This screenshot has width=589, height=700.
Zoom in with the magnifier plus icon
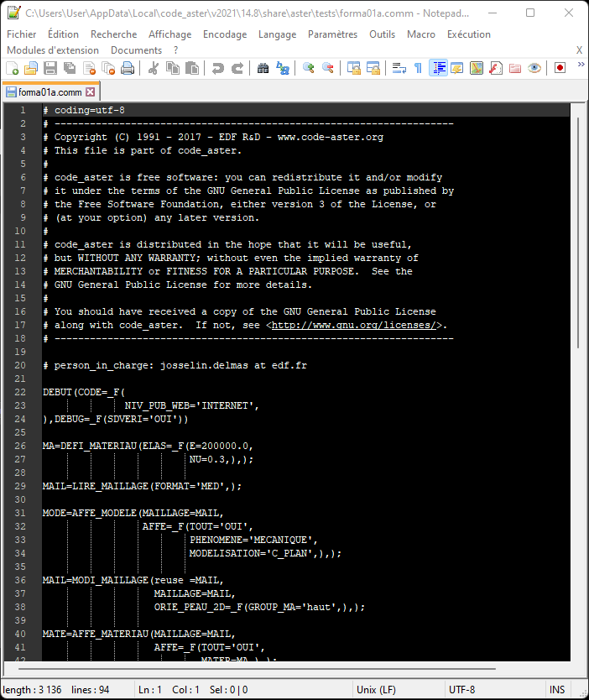point(308,68)
